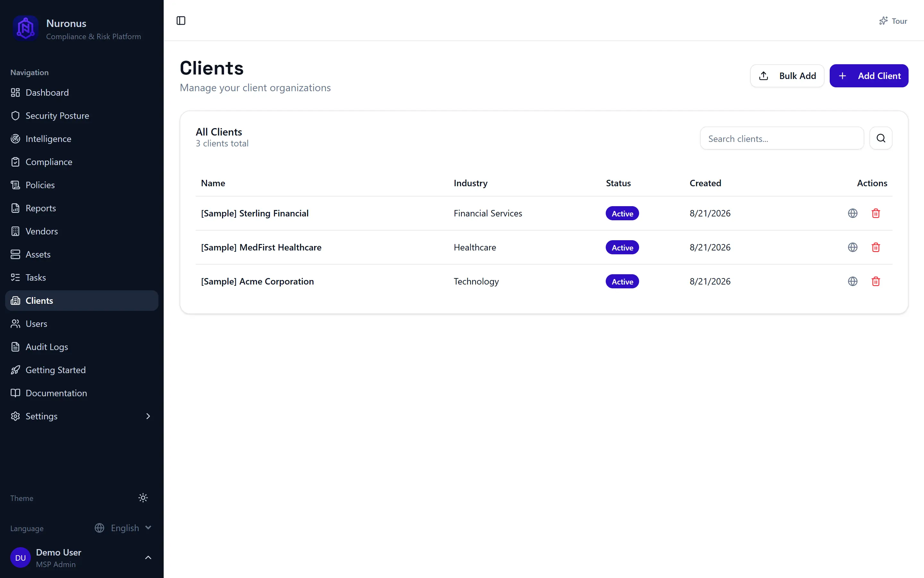Click Active badge for MedFirst Healthcare
This screenshot has height=578, width=924.
tap(622, 247)
